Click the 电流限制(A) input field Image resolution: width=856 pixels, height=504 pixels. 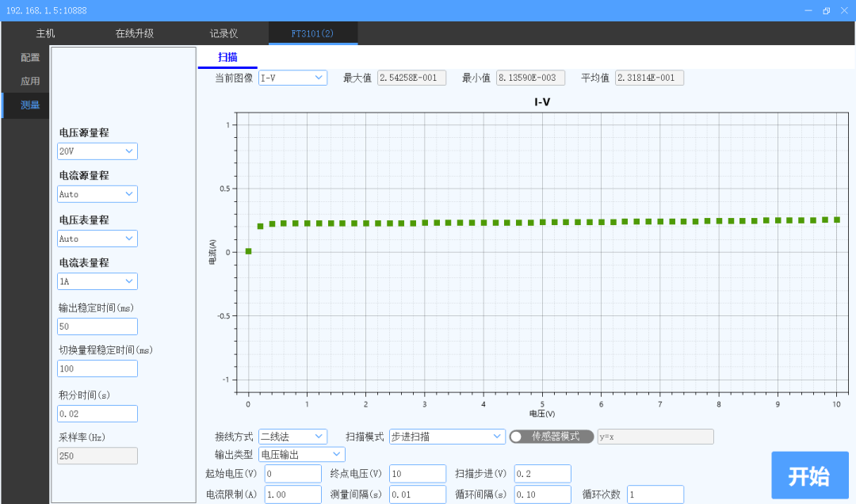point(292,494)
